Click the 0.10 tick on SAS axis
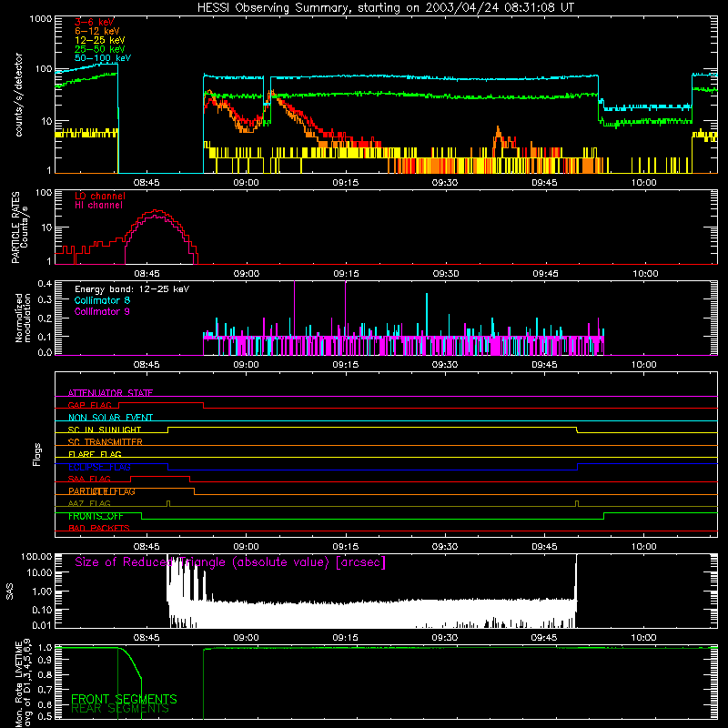Viewport: 728px width, 728px height. (x=42, y=610)
